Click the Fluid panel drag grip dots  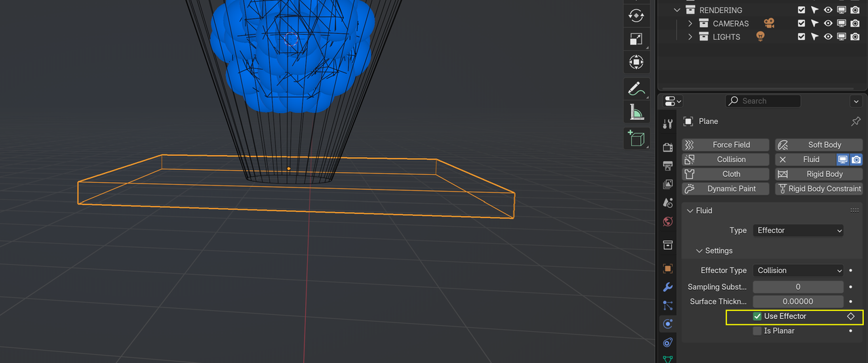854,211
